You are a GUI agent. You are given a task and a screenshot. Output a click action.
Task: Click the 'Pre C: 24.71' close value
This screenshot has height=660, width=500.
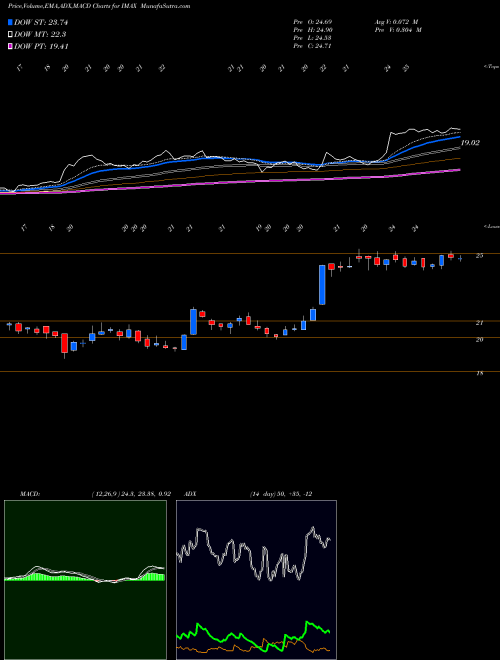click(313, 46)
